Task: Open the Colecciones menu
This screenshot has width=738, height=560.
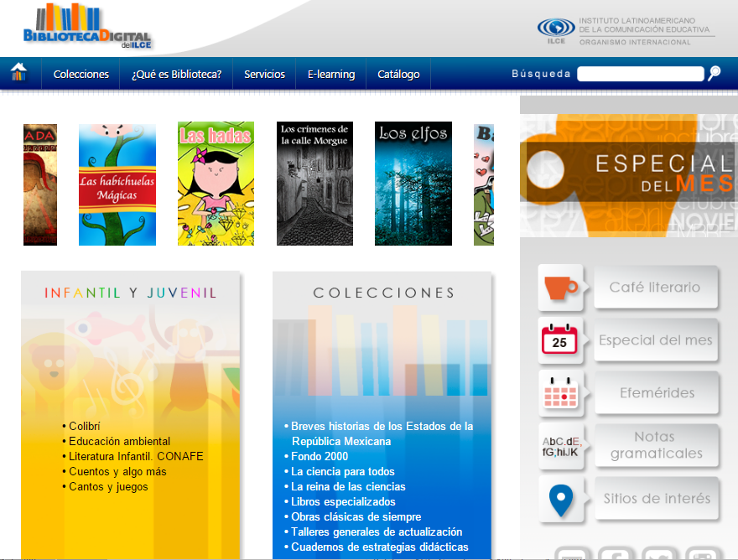Action: tap(81, 74)
